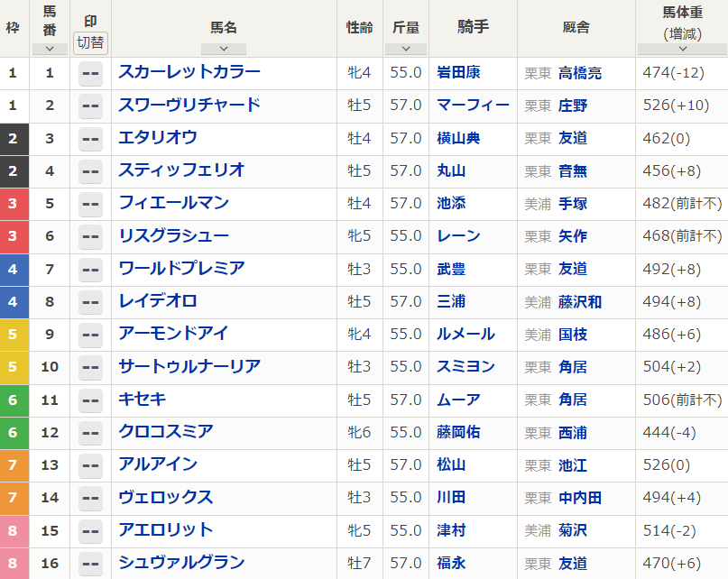This screenshot has width=728, height=579.
Task: Open horse page for サートゥルナーリア
Action: coord(189,366)
